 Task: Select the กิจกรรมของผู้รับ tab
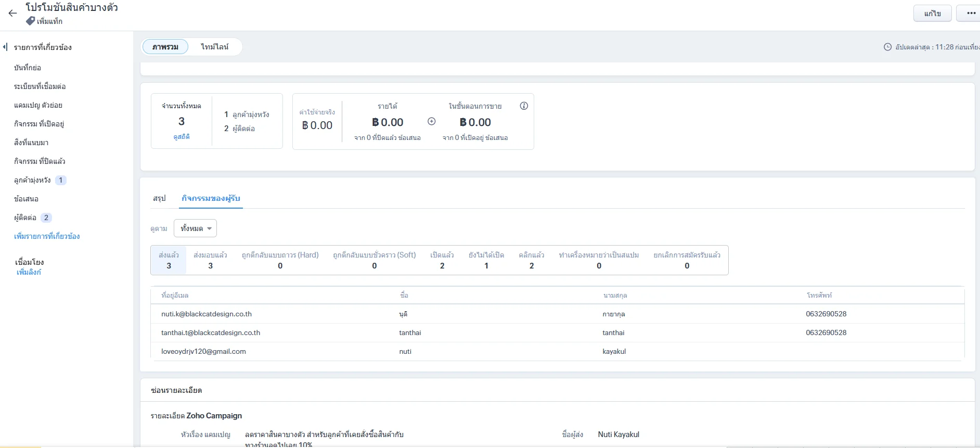pyautogui.click(x=211, y=198)
